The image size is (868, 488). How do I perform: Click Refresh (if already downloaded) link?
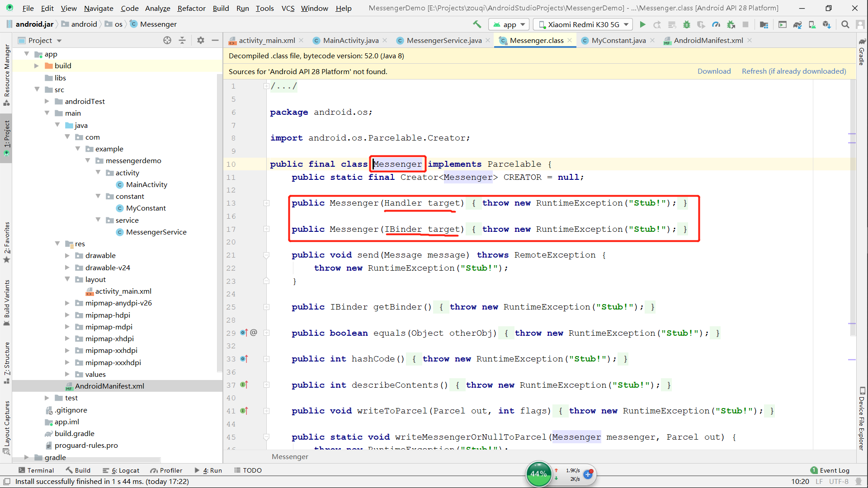tap(794, 71)
